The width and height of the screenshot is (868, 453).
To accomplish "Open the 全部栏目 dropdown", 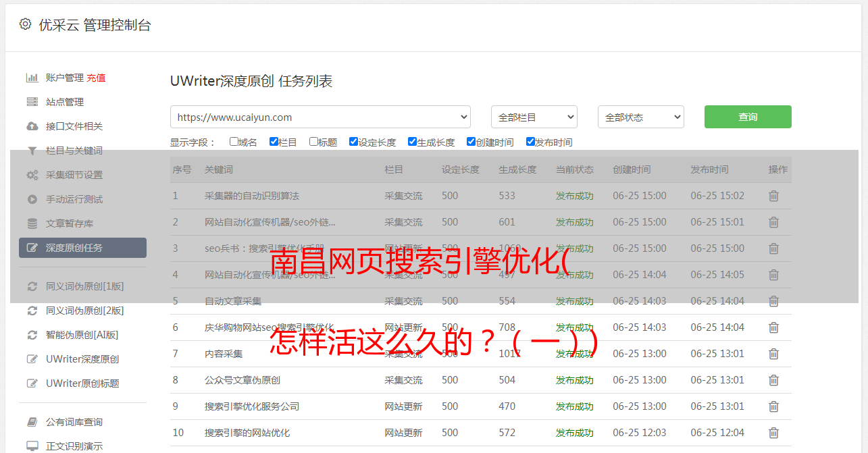I will 534,117.
